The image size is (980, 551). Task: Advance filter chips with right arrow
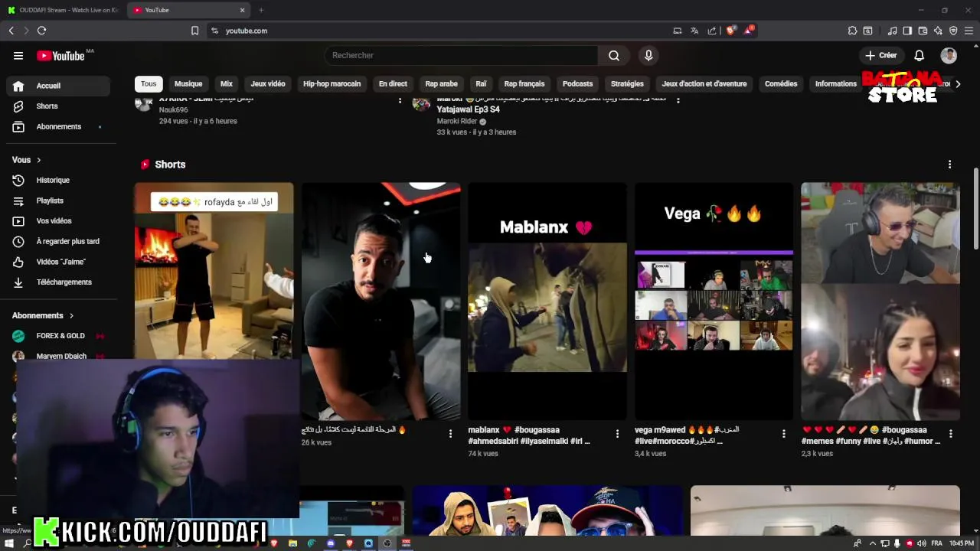pyautogui.click(x=957, y=83)
